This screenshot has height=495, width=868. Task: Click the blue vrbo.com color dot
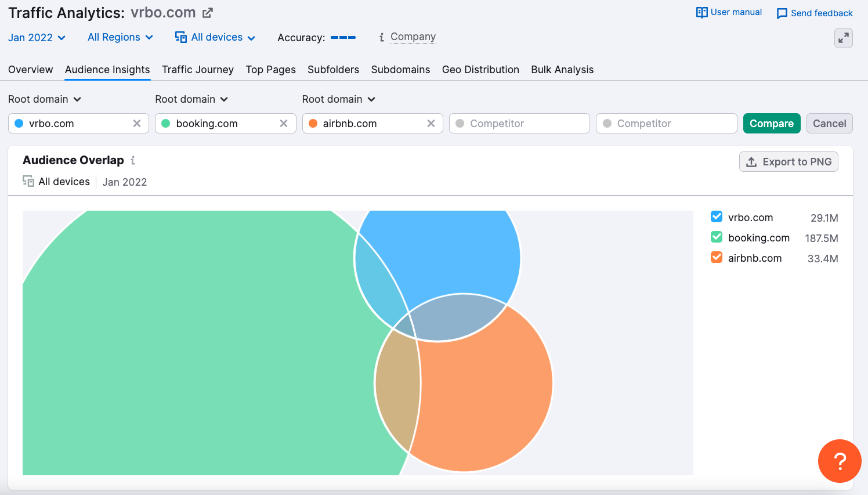(x=19, y=124)
